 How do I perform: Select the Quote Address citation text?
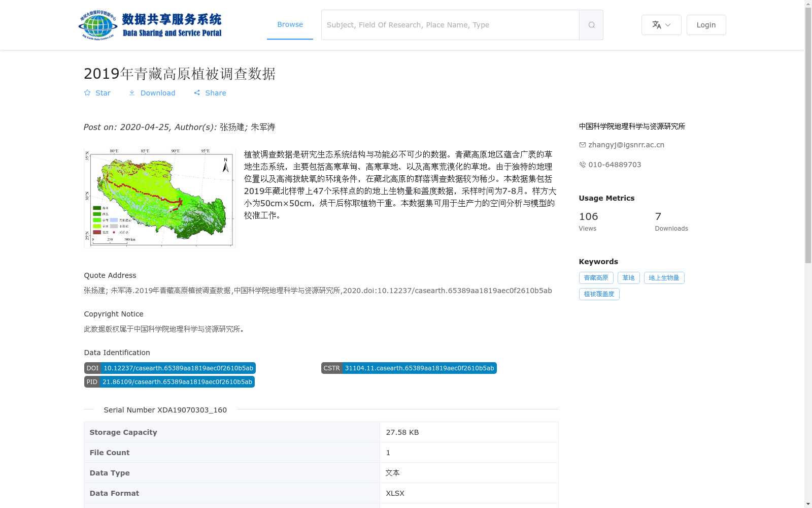click(x=318, y=291)
